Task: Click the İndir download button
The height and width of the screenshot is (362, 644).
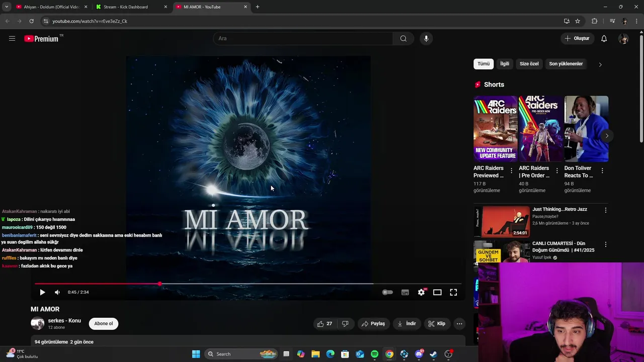Action: pyautogui.click(x=407, y=324)
